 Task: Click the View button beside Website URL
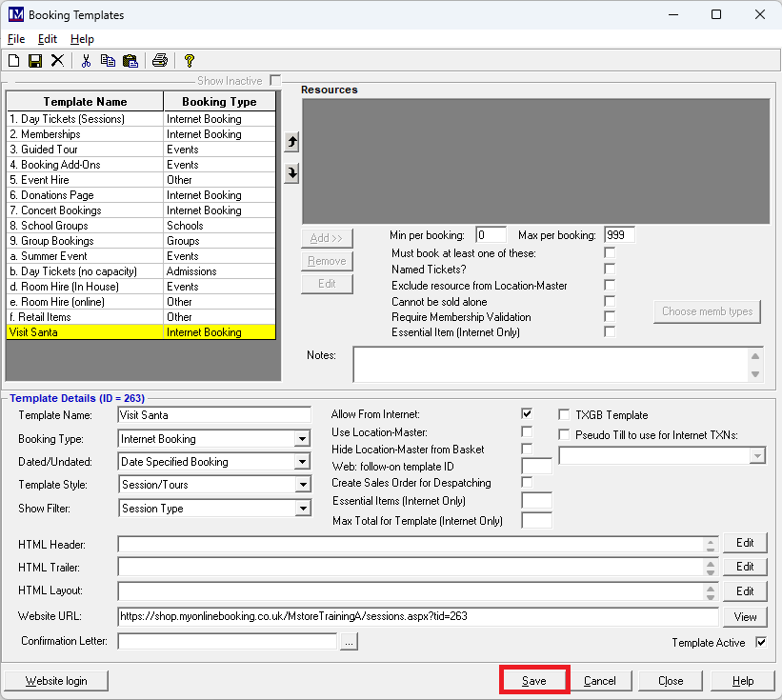(745, 616)
